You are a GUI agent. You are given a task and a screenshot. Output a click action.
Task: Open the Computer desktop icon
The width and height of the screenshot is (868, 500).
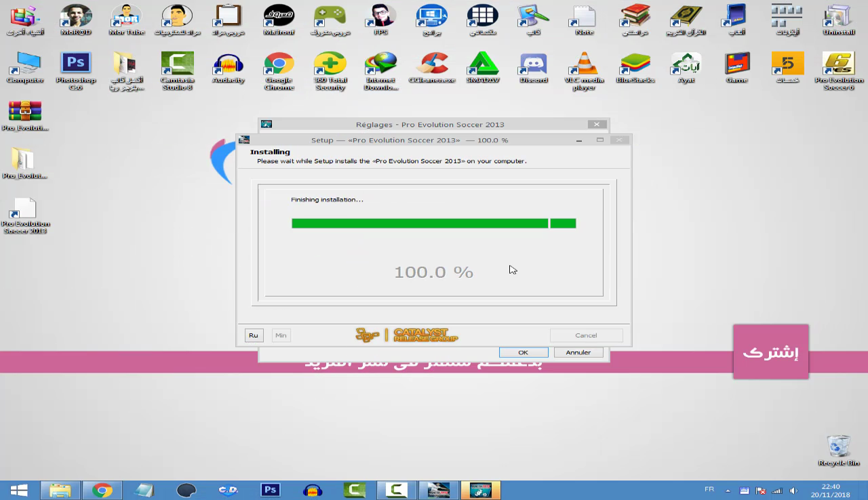(x=25, y=68)
